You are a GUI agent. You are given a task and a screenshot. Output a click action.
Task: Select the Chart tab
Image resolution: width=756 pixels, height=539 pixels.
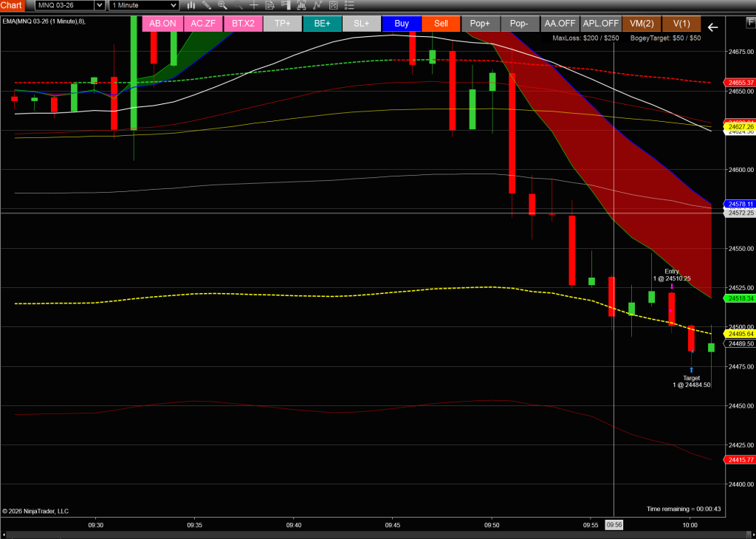[12, 5]
